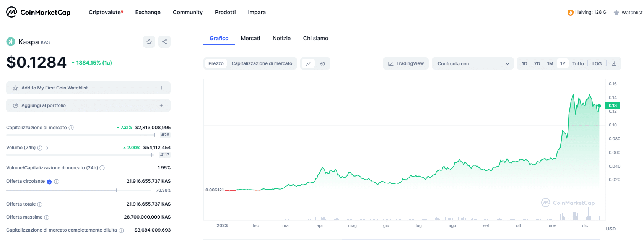The width and height of the screenshot is (644, 240).
Task: Click the CoinMarketCap logo
Action: (38, 12)
